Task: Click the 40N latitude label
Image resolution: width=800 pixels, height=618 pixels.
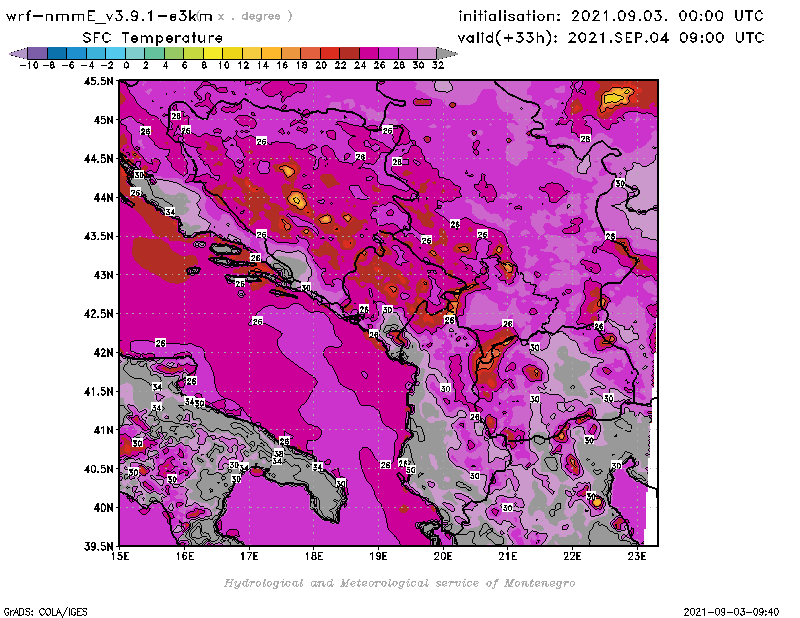Action: click(103, 508)
